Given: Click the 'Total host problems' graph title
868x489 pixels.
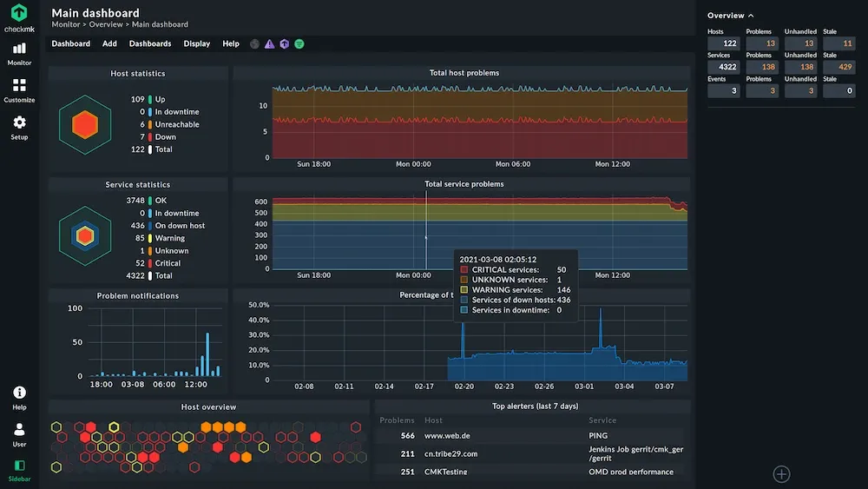Looking at the screenshot, I should [x=464, y=73].
